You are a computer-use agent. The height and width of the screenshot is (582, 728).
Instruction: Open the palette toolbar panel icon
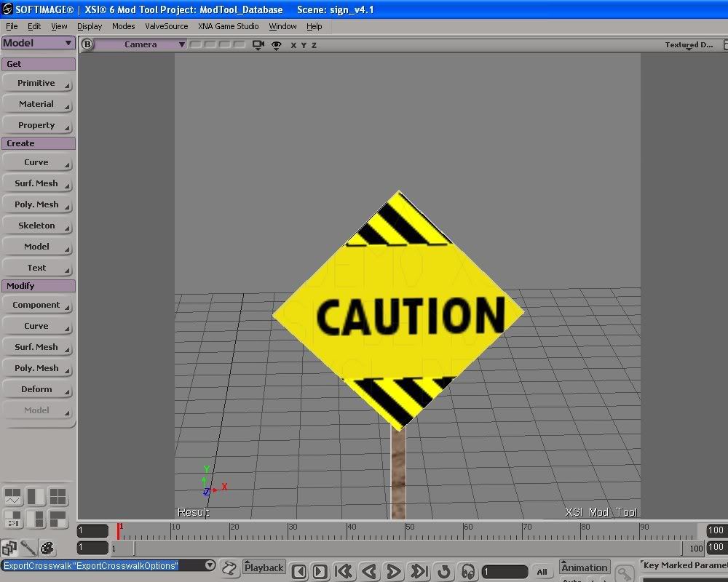(47, 548)
